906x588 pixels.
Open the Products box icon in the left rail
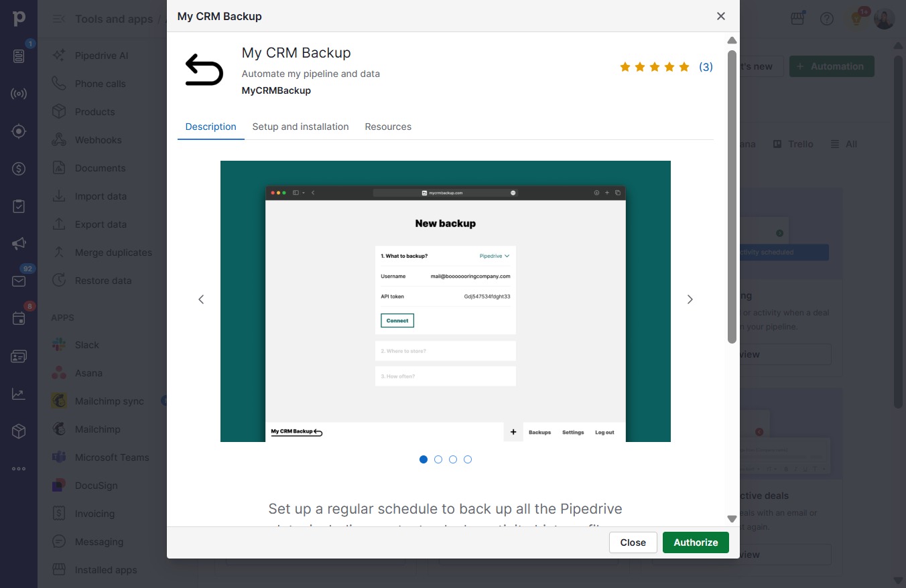(19, 431)
